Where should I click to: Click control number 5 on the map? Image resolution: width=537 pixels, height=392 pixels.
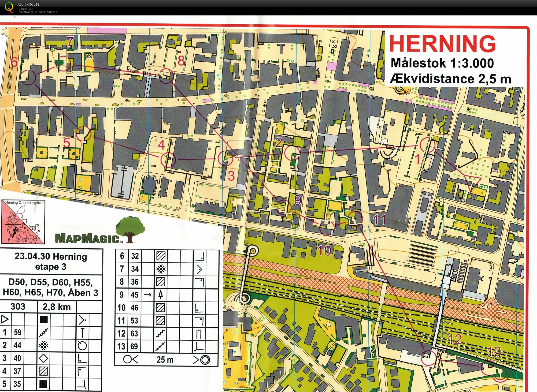tap(67, 143)
